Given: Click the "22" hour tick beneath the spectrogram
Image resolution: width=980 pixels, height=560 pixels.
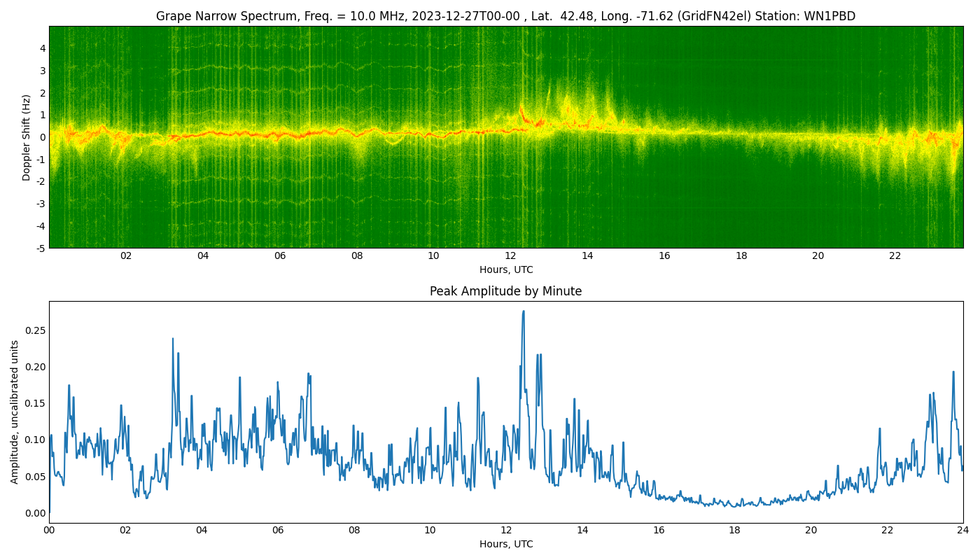Looking at the screenshot, I should (x=895, y=256).
